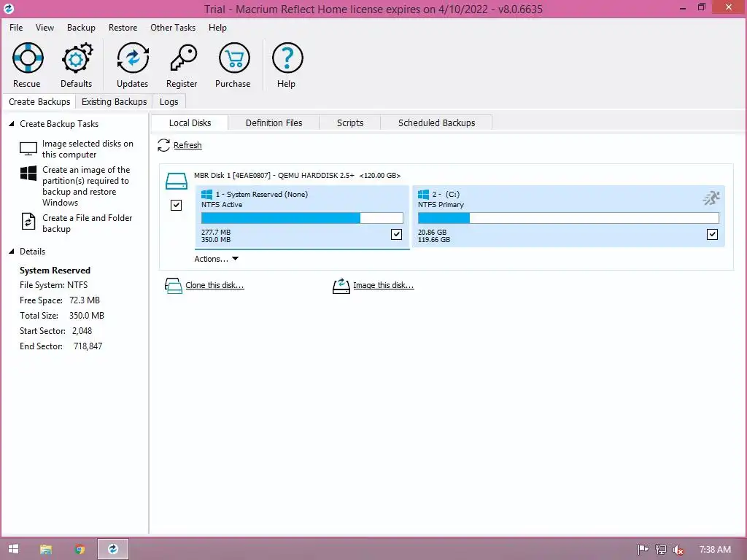Click the Clone this disk icon
Image resolution: width=747 pixels, height=560 pixels.
(x=174, y=286)
